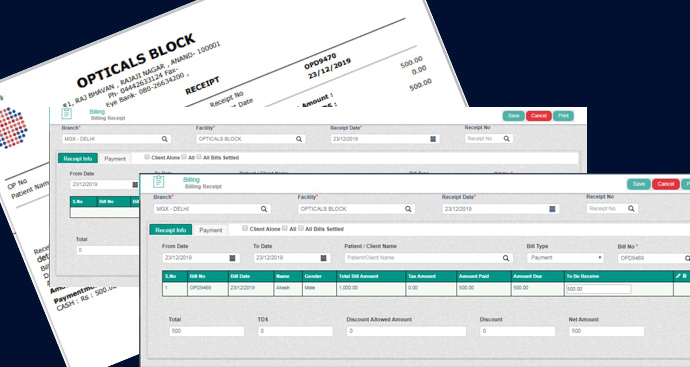Click Tax Amount column header
This screenshot has height=367, width=690.
pos(431,276)
